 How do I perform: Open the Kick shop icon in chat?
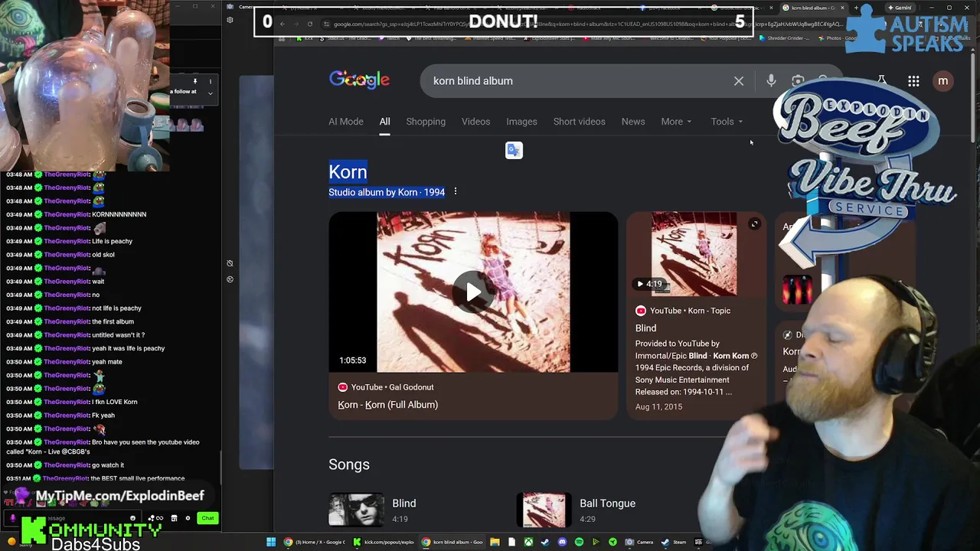tap(174, 518)
